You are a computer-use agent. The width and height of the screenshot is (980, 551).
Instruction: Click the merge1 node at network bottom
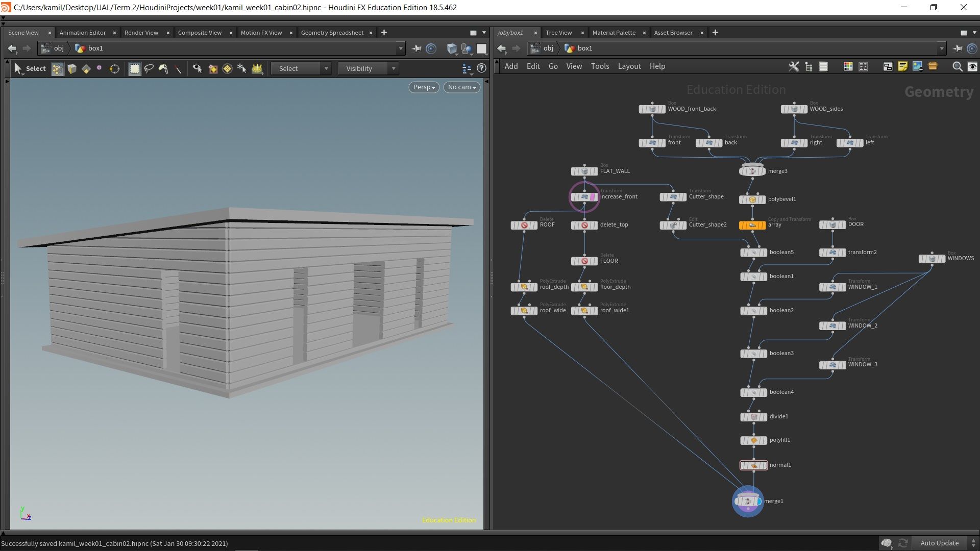point(748,501)
